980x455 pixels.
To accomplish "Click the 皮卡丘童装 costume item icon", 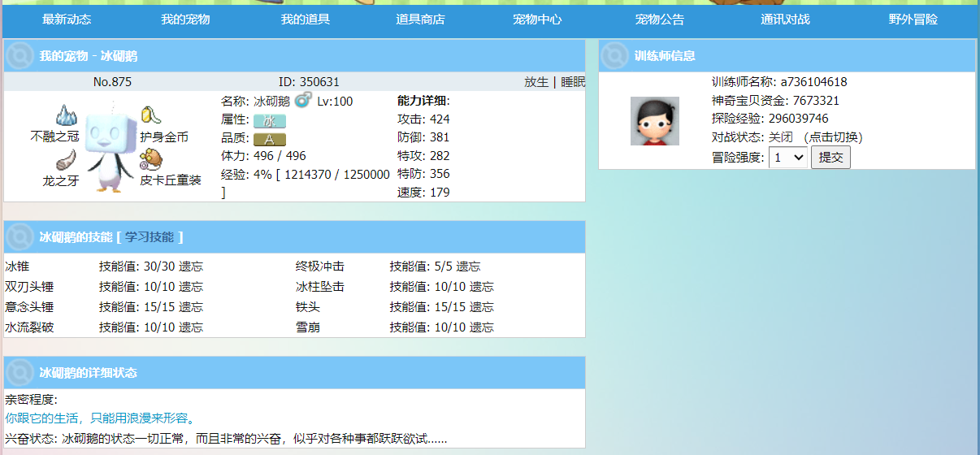I will 150,158.
